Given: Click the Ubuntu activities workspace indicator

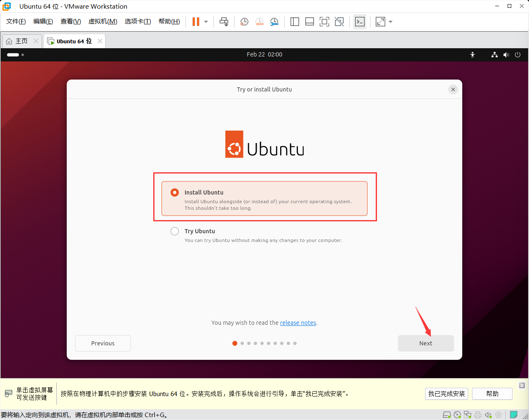Looking at the screenshot, I should 15,54.
